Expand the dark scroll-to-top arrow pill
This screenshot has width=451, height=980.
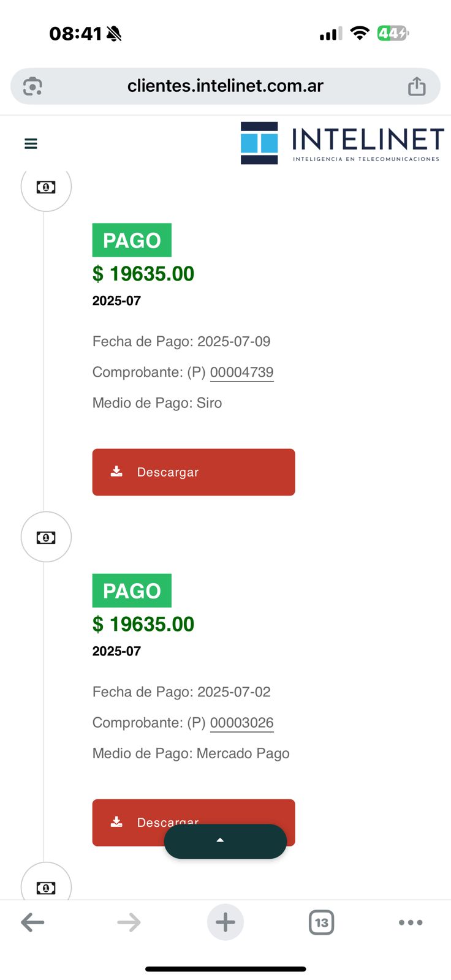pyautogui.click(x=225, y=841)
